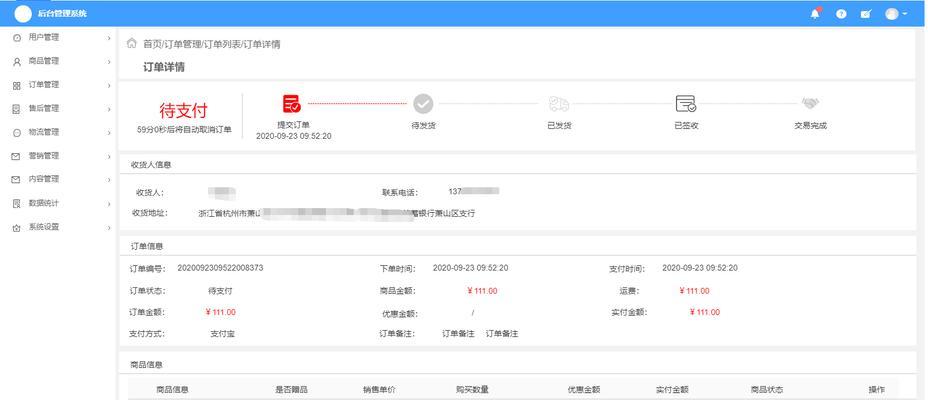928x400 pixels.
Task: Click the 运费 ￥111.00 value
Action: (694, 291)
